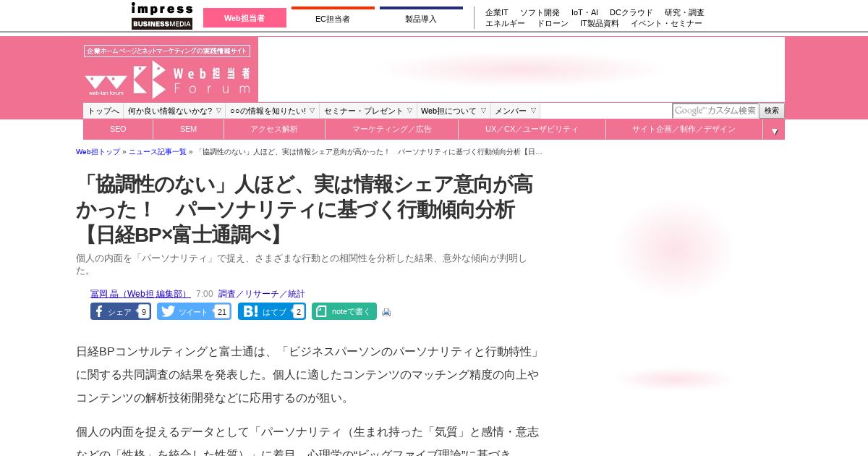Screen dimensions: 868x456
Task: Click ニュース記事一覧 breadcrumb link
Action: click(158, 152)
